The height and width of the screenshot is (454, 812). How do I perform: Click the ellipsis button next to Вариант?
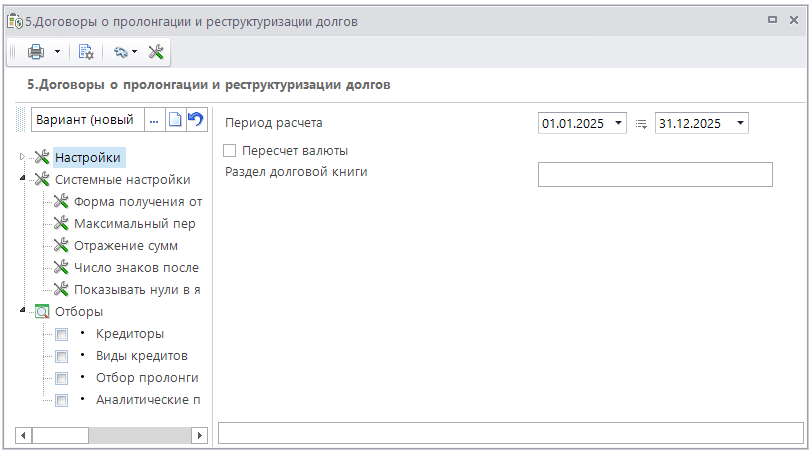click(154, 120)
